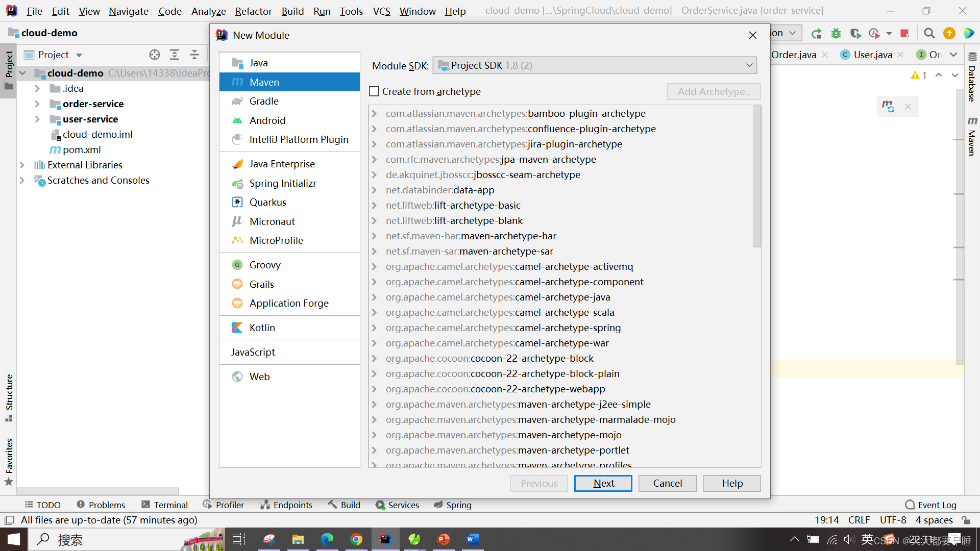The height and width of the screenshot is (551, 980).
Task: Open the Problems tool window
Action: 101,505
